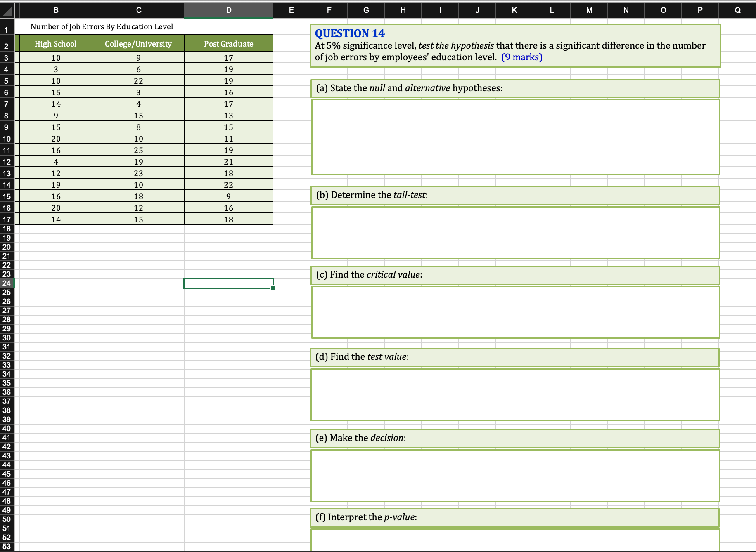Click the answer box below Make the decision
The height and width of the screenshot is (552, 756).
coord(514,475)
